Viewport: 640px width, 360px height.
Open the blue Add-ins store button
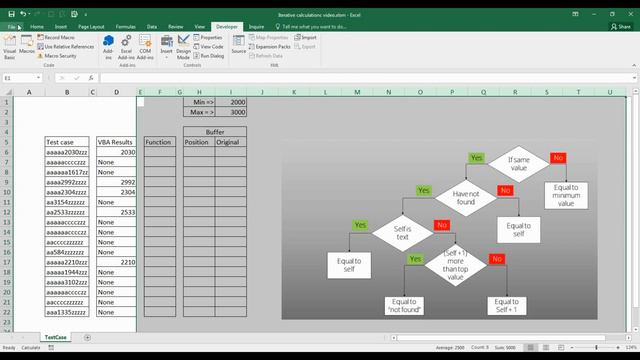click(108, 47)
